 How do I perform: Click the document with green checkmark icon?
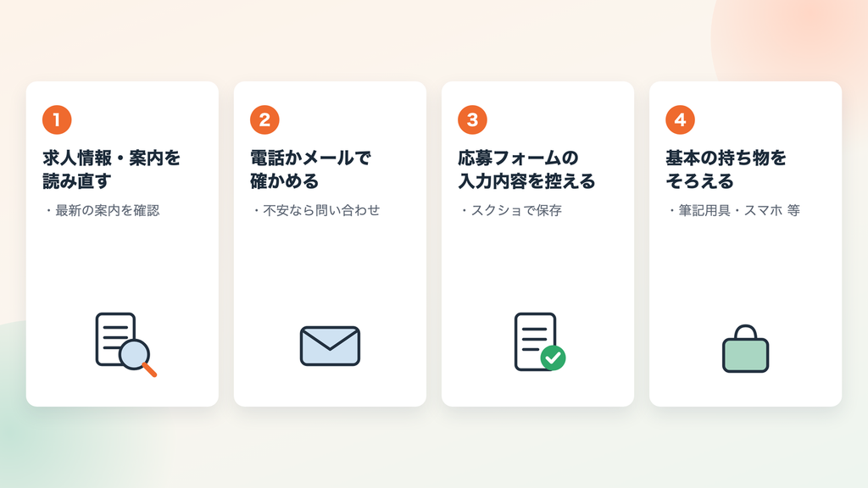[x=540, y=341]
